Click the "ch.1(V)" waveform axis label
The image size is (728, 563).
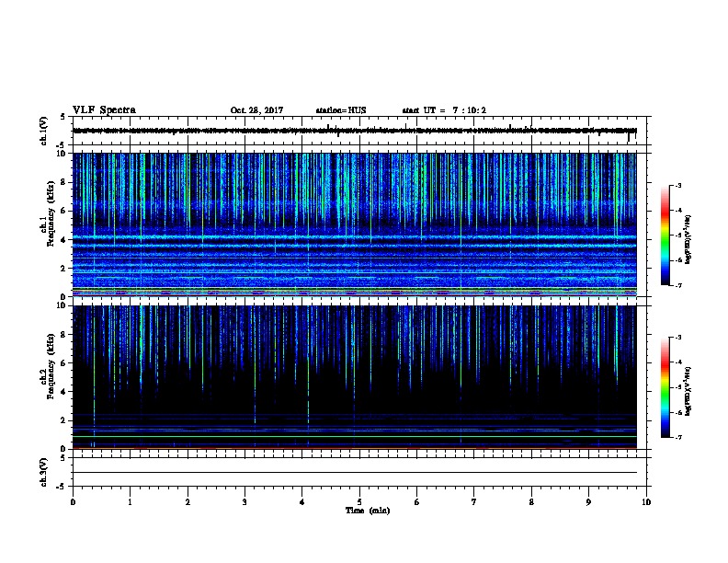coord(43,131)
